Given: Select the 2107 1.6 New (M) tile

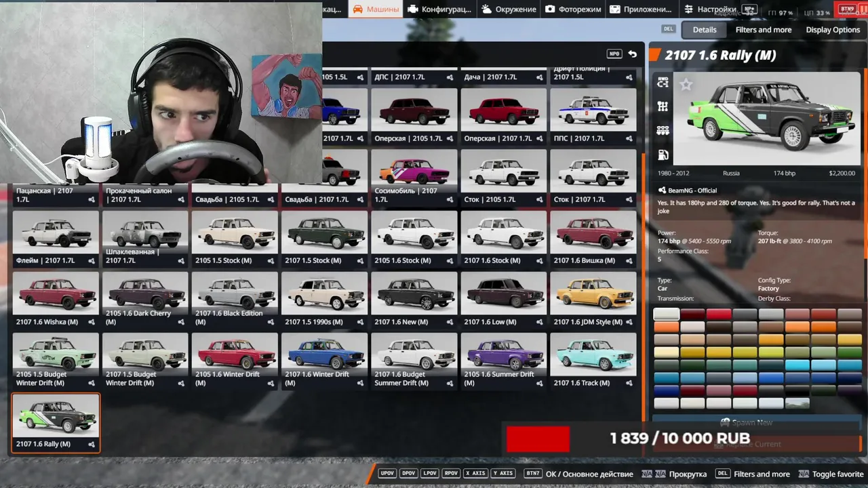Looking at the screenshot, I should (414, 300).
